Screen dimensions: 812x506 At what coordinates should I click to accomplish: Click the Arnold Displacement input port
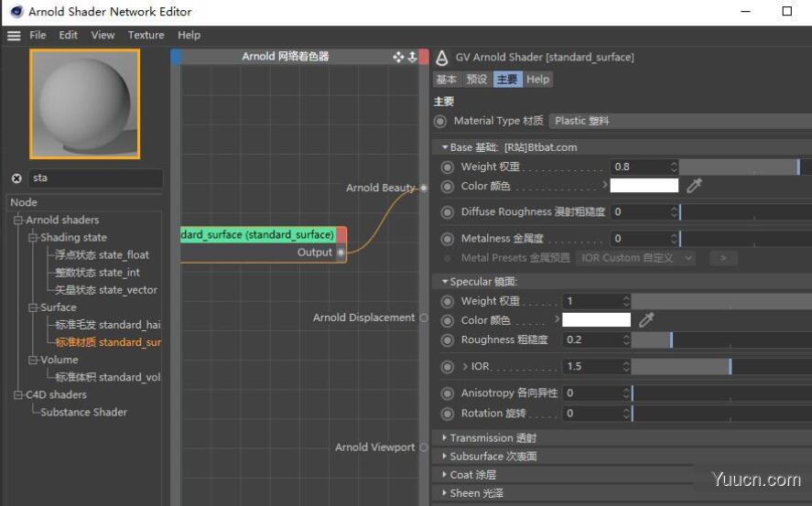pyautogui.click(x=424, y=318)
